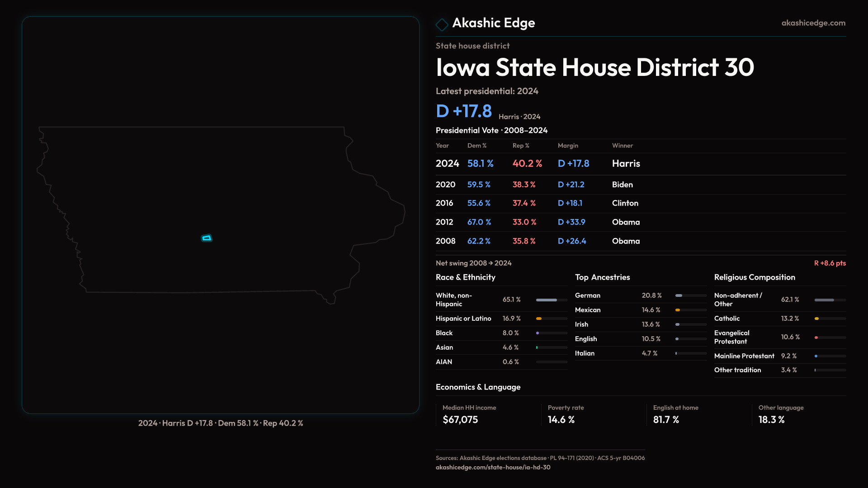Click the R +8.6 pts net swing label
This screenshot has width=868, height=488.
pos(830,263)
